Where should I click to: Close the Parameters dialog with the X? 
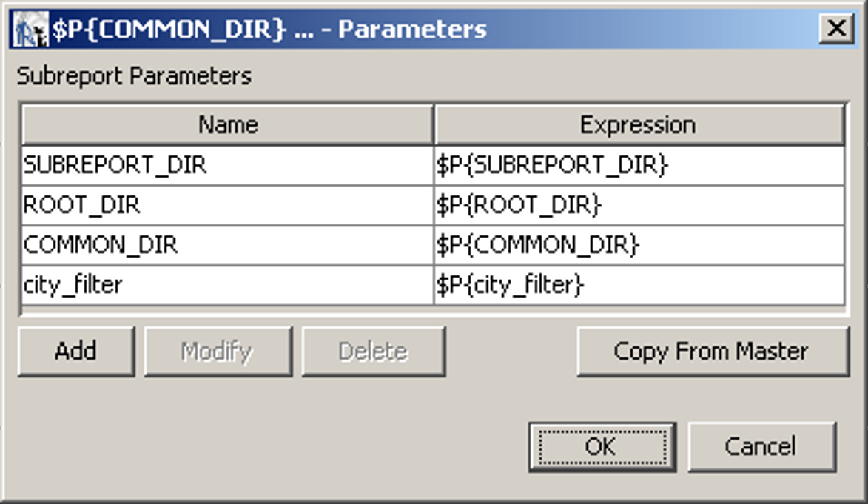[x=836, y=29]
